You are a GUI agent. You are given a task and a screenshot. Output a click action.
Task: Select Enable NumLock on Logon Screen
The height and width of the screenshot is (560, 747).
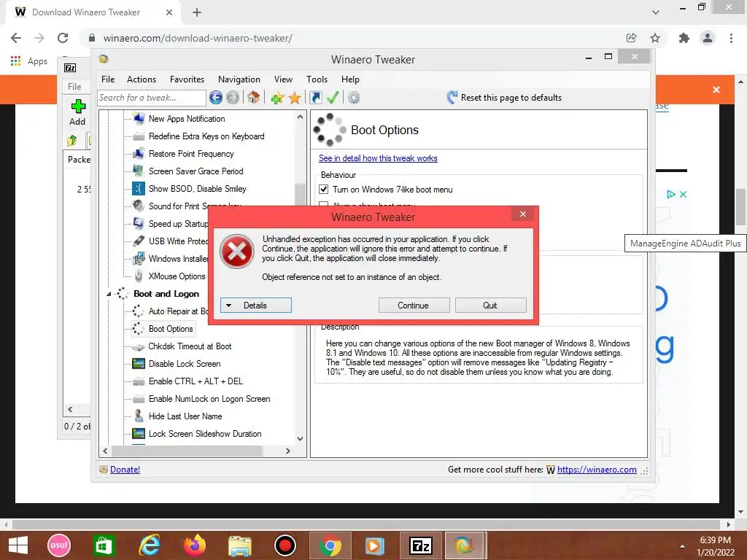click(209, 399)
